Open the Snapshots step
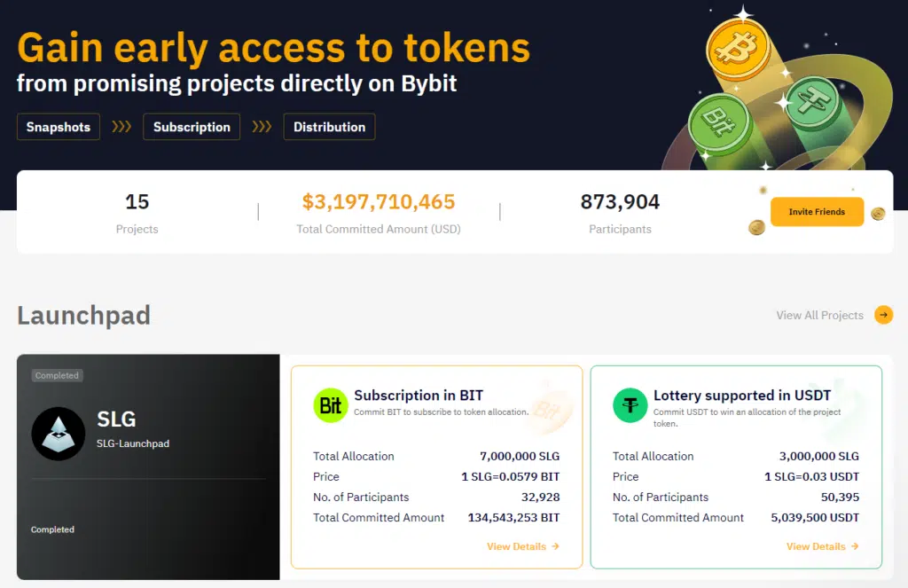The image size is (908, 588). [58, 127]
